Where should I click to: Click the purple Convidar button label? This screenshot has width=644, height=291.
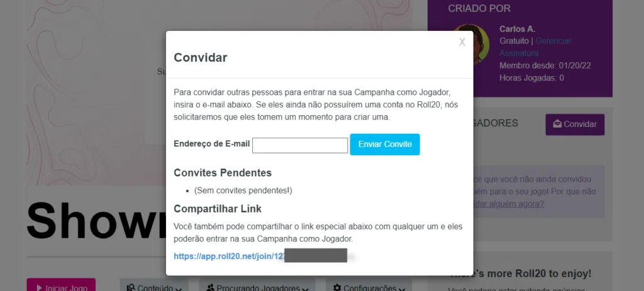[x=580, y=124]
